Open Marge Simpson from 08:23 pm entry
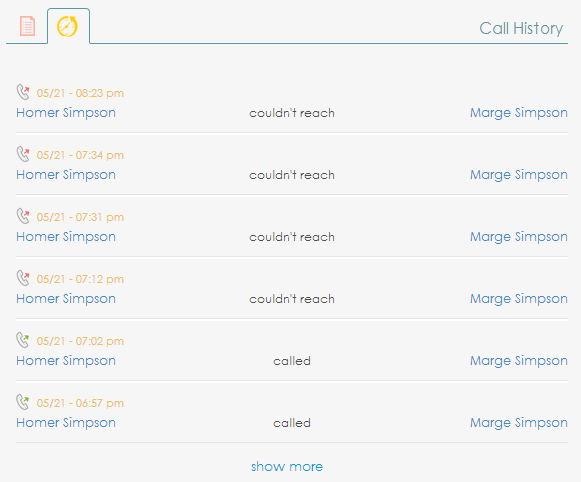 pyautogui.click(x=519, y=113)
